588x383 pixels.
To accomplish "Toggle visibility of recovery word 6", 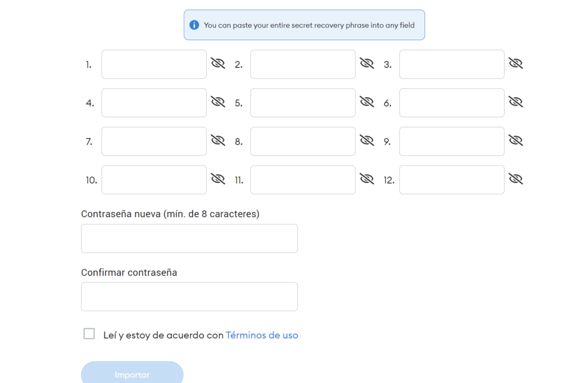I will click(516, 102).
